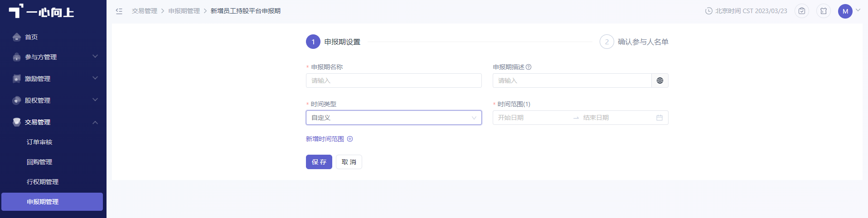
Task: Click the user avatar M
Action: pos(845,11)
